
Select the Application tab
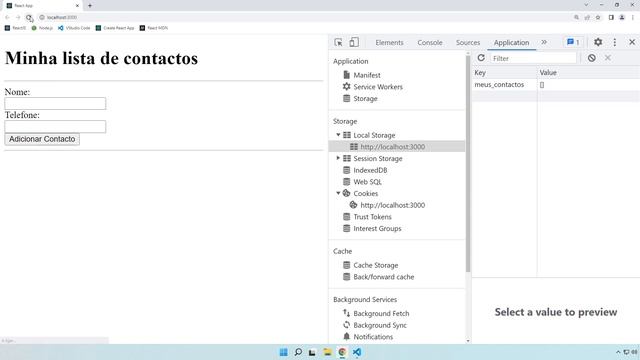(511, 42)
